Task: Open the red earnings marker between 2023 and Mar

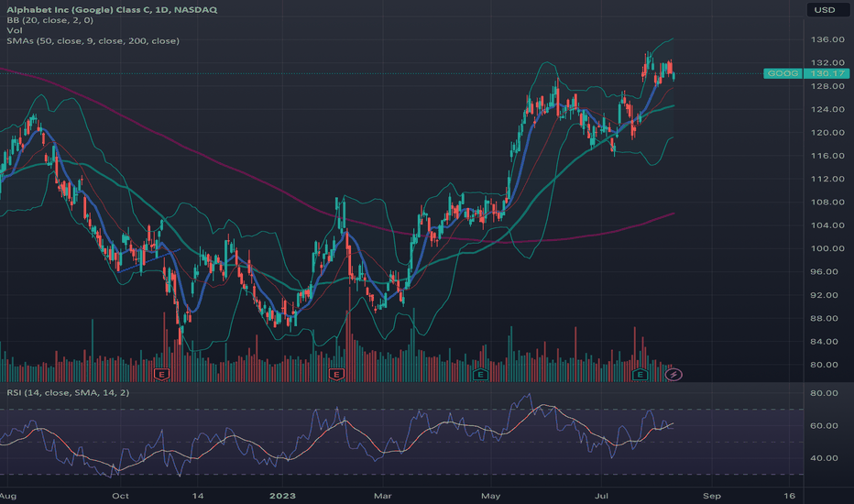Action: coord(336,374)
